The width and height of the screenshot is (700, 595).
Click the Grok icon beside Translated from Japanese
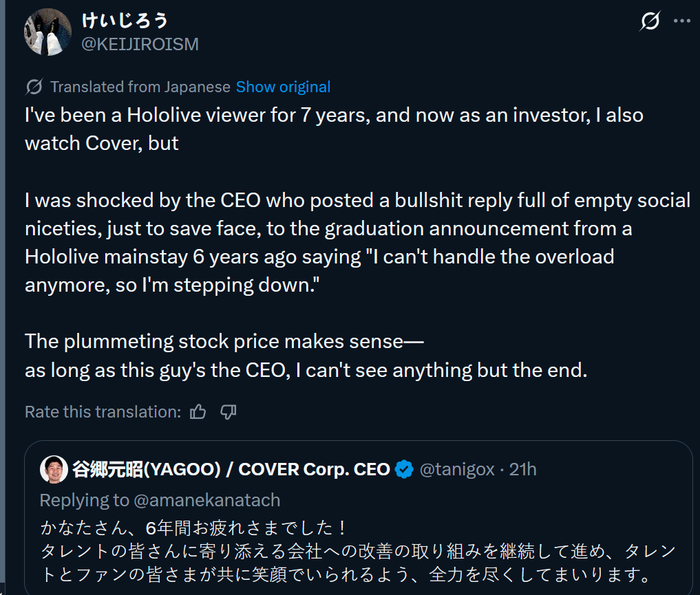(x=34, y=87)
